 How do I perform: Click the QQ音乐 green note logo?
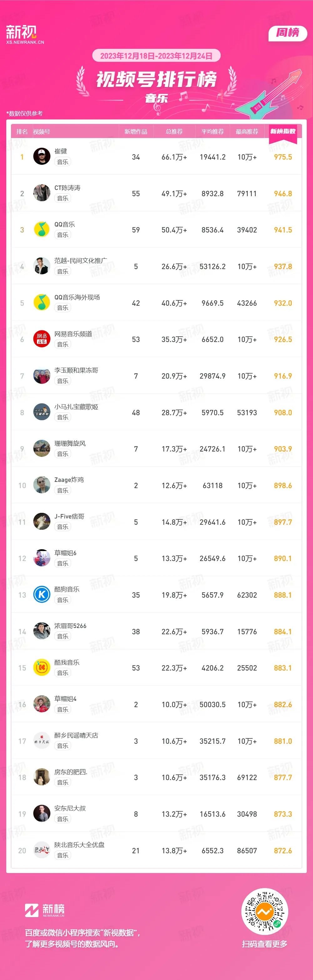point(42,229)
